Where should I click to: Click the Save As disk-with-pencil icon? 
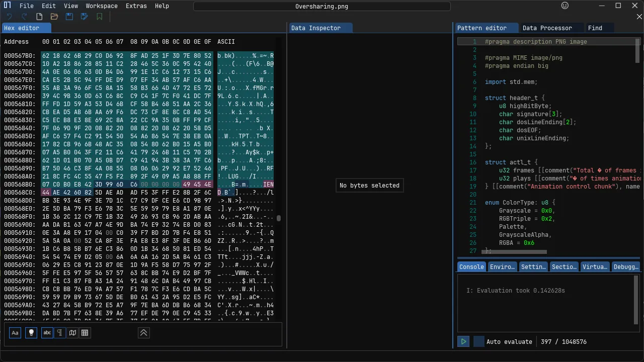pos(85,17)
